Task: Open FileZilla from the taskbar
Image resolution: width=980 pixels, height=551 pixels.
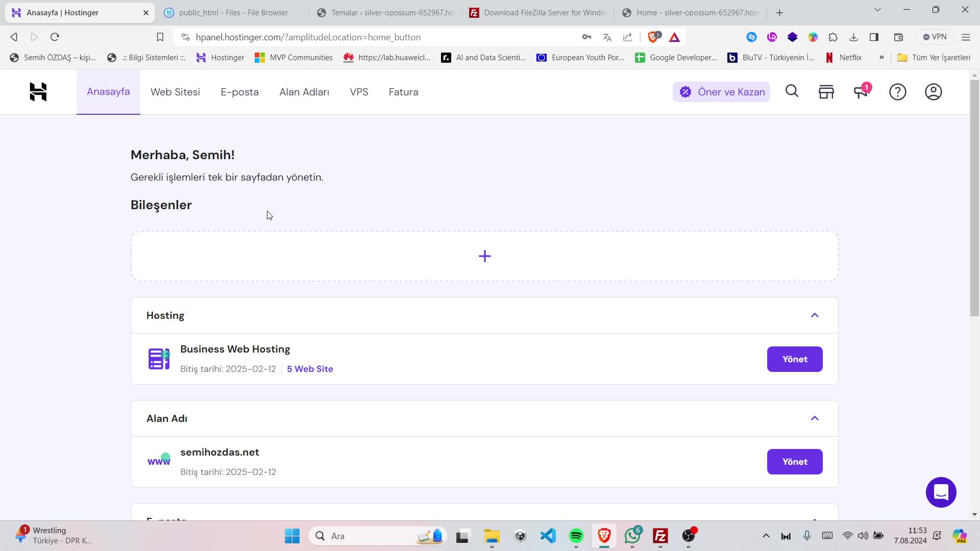Action: (660, 536)
